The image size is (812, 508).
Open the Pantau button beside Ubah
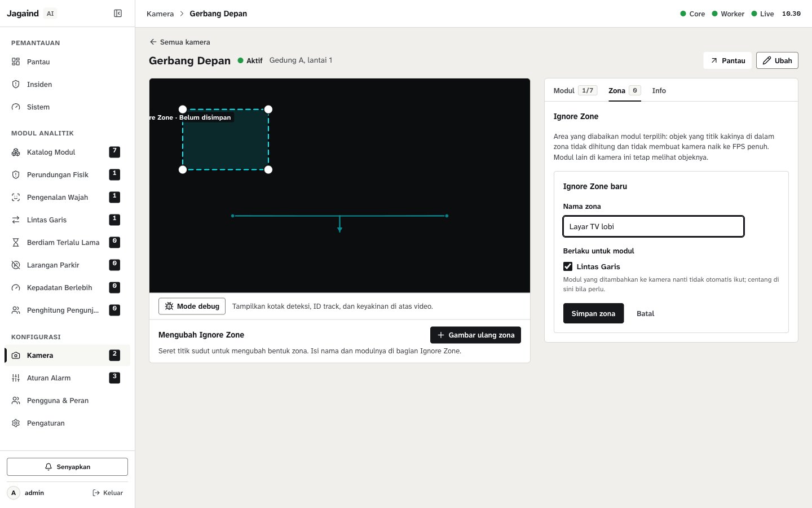[727, 60]
